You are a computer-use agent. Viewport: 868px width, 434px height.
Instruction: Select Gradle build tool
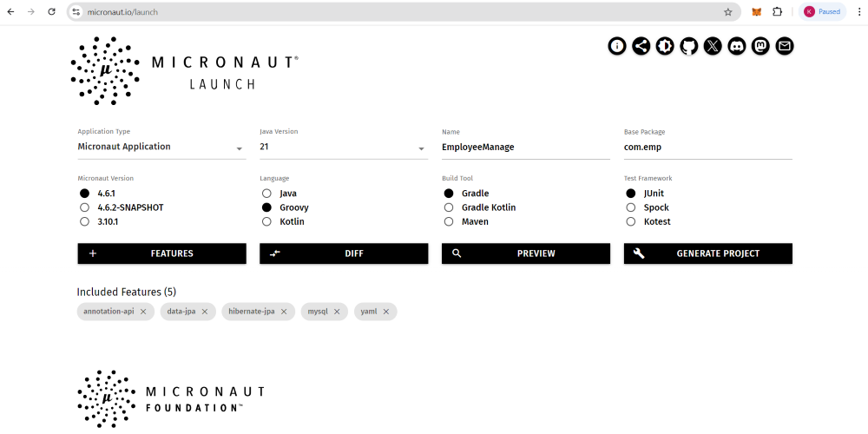(449, 194)
